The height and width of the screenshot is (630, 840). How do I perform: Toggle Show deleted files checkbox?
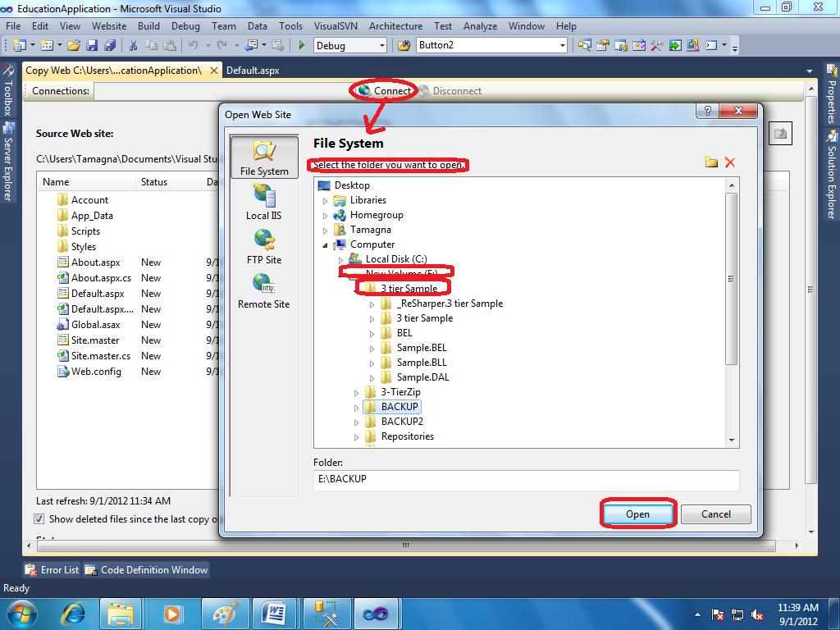[x=39, y=518]
